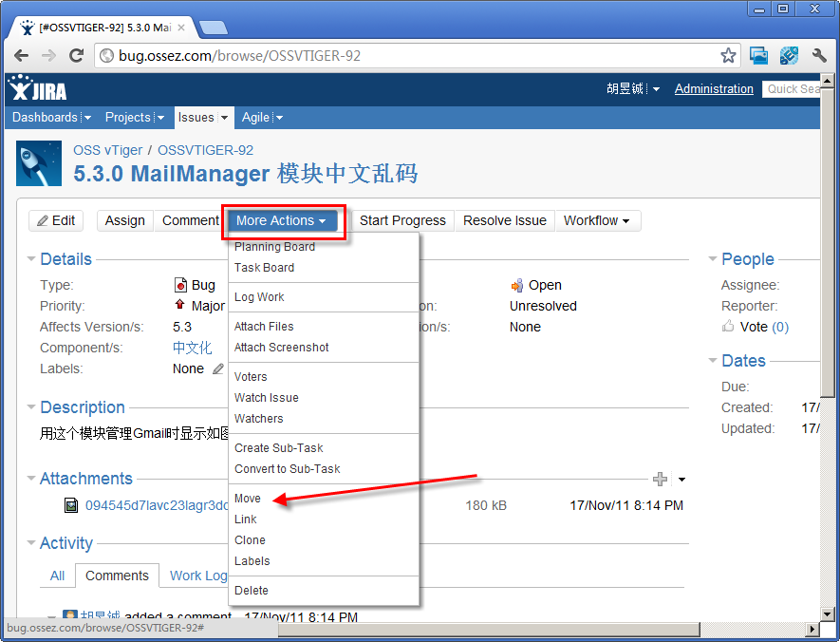Viewport: 840px width, 642px height.
Task: Click the vertical scrollbar down arrow
Action: tap(828, 614)
